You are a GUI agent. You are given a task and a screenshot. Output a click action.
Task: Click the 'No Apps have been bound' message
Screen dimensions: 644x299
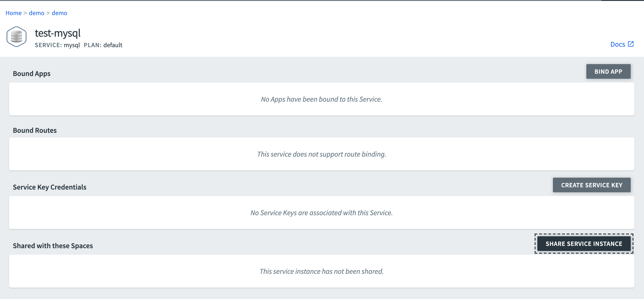tap(322, 99)
